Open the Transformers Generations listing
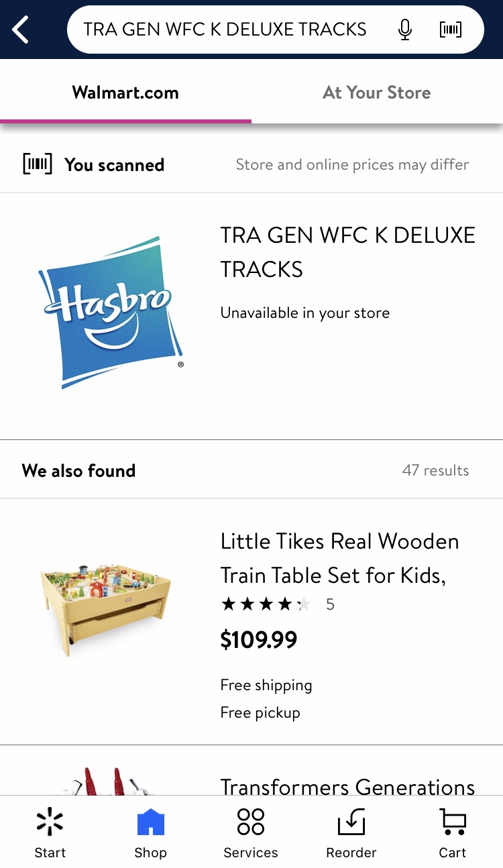The image size is (503, 868). [347, 786]
